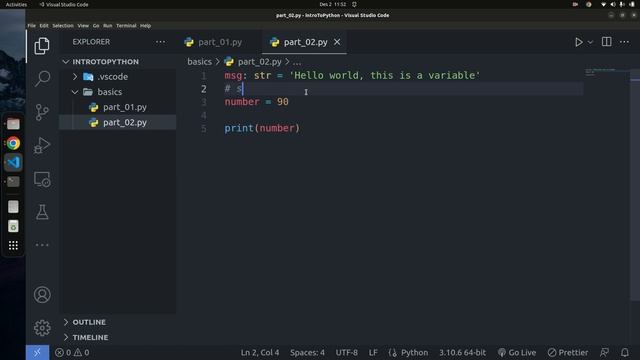Switch to part_01.py tab

click(x=219, y=42)
